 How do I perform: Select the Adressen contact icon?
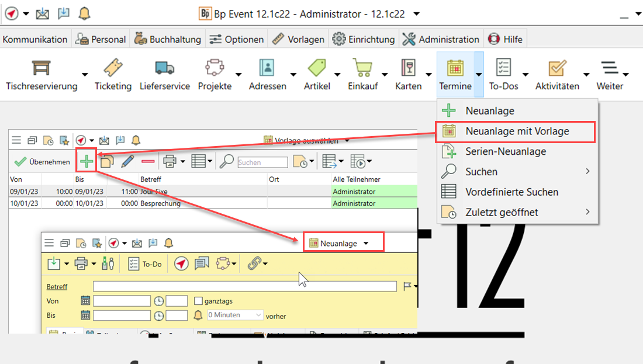click(x=267, y=68)
